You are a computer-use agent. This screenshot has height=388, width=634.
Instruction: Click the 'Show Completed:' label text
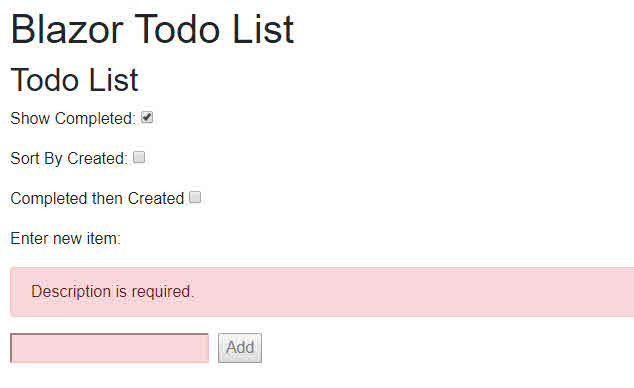[x=73, y=118]
